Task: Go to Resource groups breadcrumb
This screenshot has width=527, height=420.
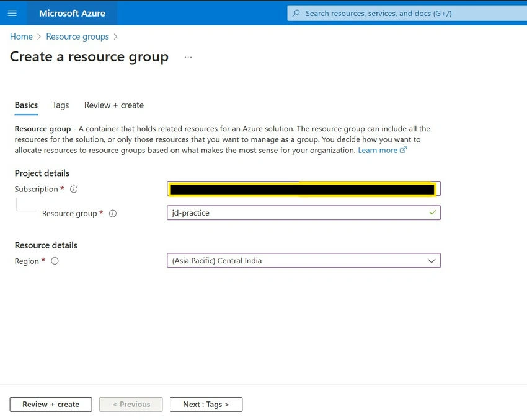Action: coord(77,37)
